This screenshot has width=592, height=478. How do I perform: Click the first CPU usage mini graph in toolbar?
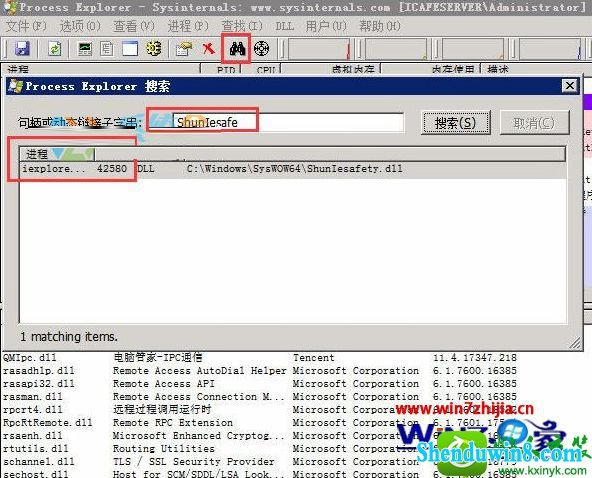(319, 49)
